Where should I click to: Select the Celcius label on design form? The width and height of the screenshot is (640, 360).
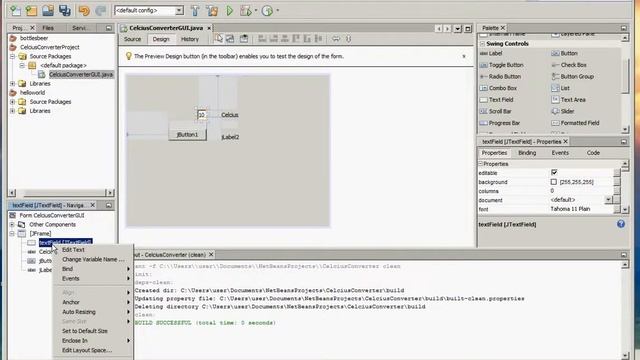[230, 115]
